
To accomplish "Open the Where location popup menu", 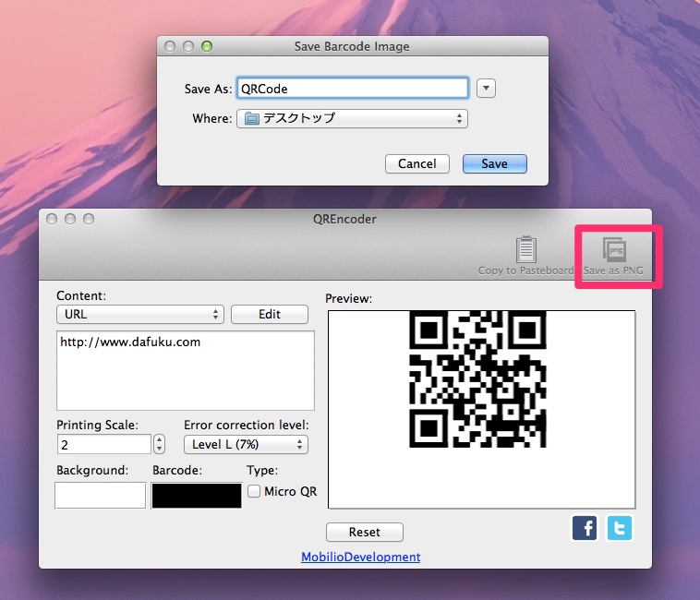I will pyautogui.click(x=352, y=119).
